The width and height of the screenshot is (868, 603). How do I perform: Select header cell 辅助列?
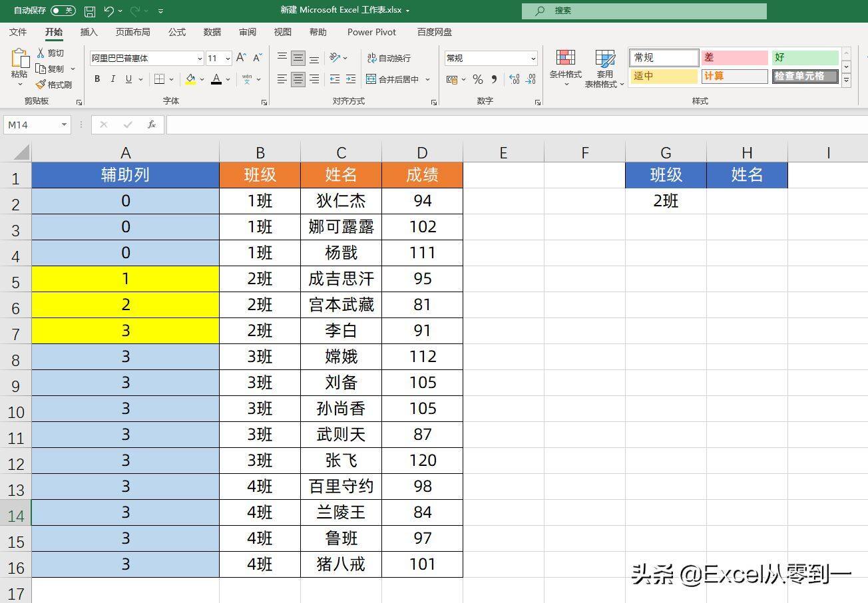[126, 175]
